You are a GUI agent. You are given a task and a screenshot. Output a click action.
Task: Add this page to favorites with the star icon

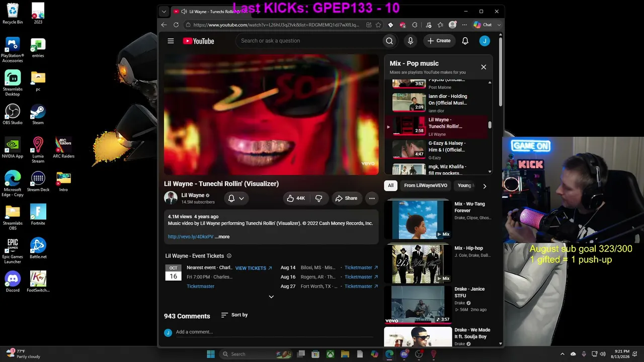[x=378, y=25]
